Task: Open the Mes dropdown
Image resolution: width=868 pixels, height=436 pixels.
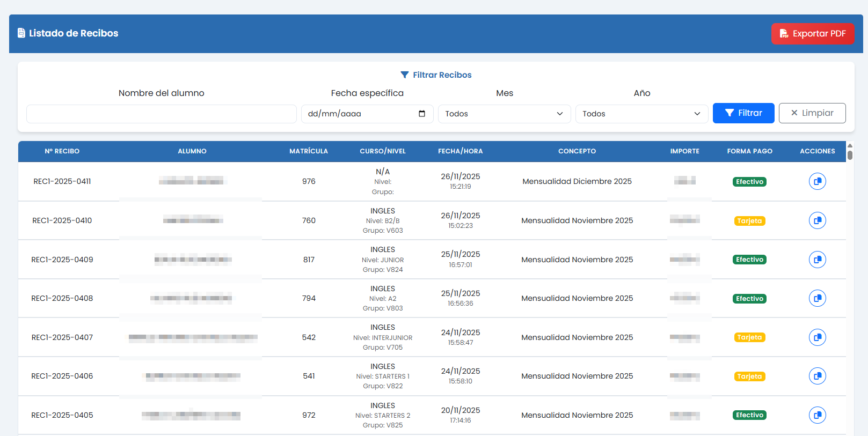Action: (x=504, y=114)
